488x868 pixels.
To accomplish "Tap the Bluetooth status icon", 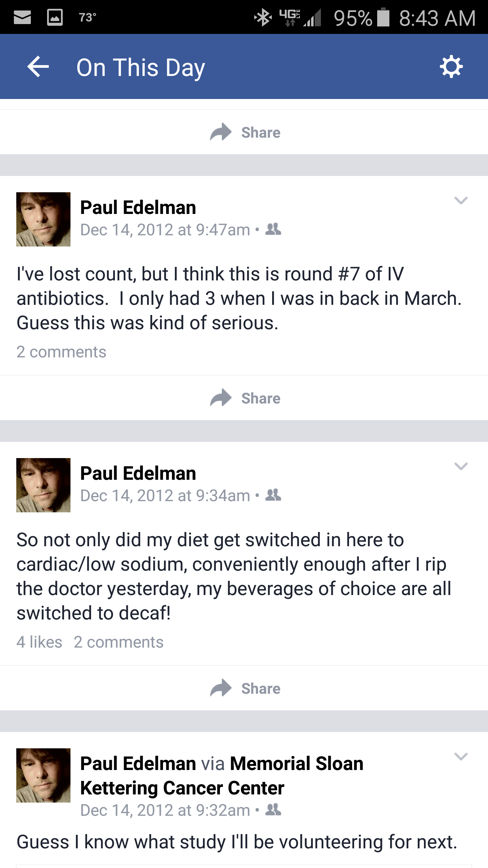I will 263,18.
